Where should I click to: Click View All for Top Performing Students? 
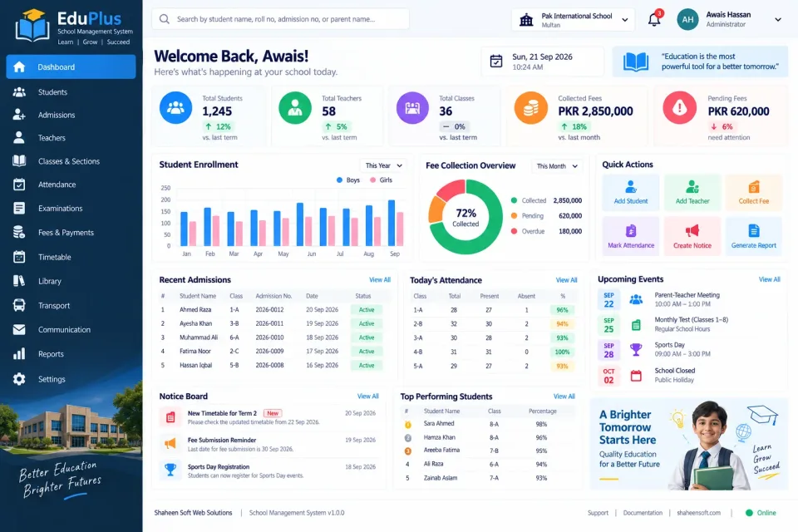click(x=564, y=396)
